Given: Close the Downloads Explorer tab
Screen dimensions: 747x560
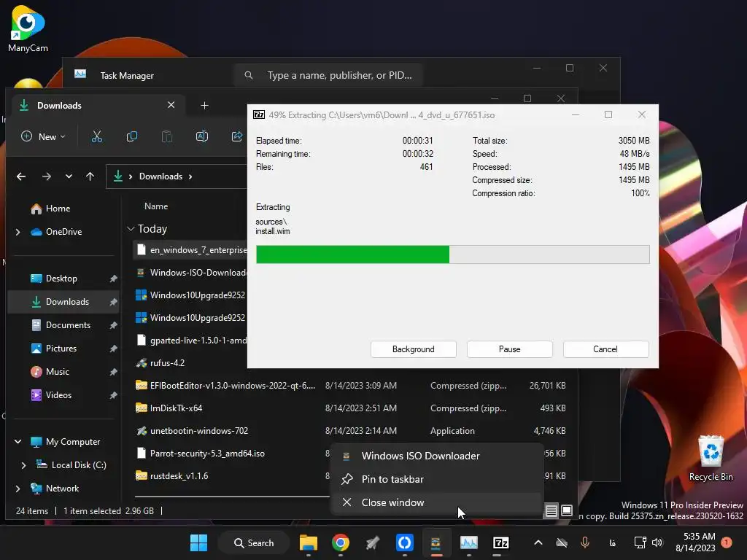Looking at the screenshot, I should coord(171,105).
